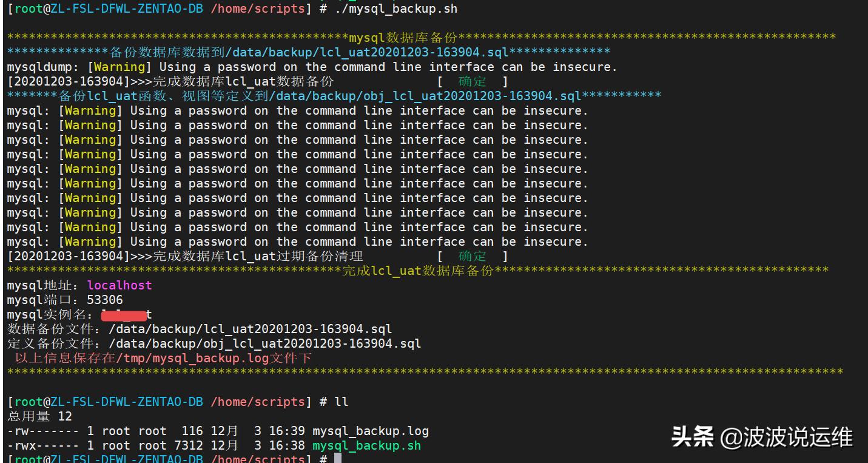Screen dimensions: 868x463
Task: Click the first green 确定 status
Action: coord(472,81)
